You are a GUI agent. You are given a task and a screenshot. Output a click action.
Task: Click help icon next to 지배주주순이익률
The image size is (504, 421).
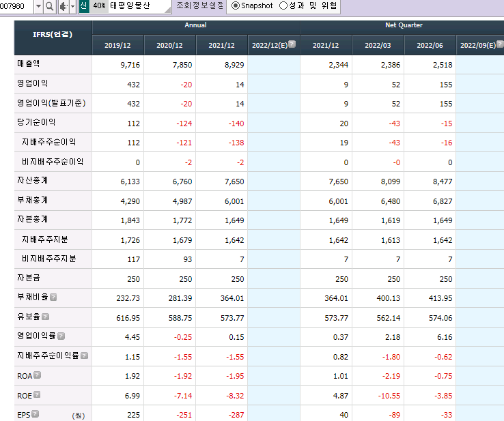pyautogui.click(x=84, y=355)
